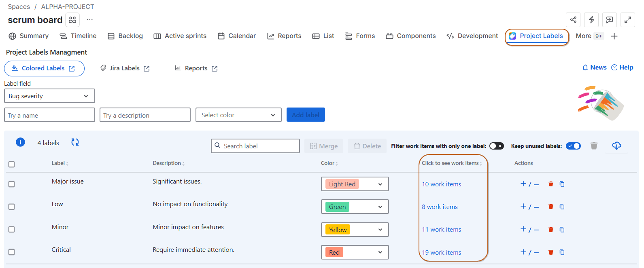644x268 pixels.
Task: Open the 19 work items link
Action: (441, 252)
